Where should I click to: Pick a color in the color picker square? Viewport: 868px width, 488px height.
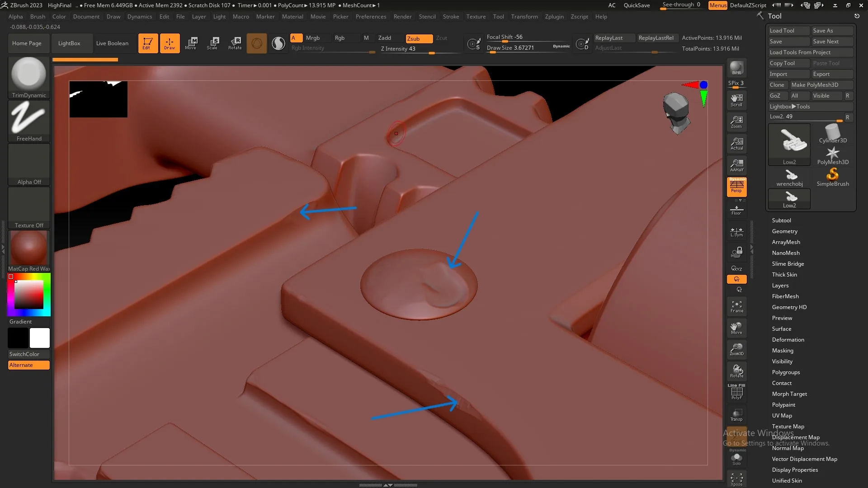29,295
